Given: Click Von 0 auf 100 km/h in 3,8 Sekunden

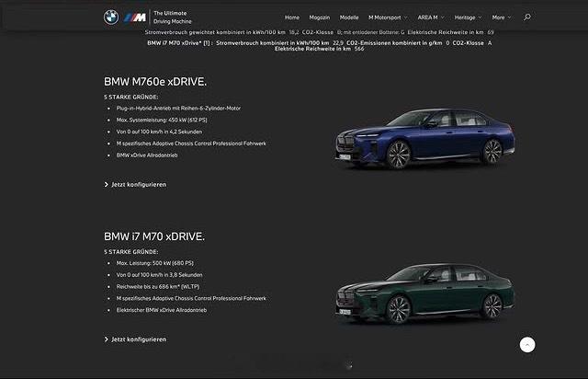Looking at the screenshot, I should point(159,274).
